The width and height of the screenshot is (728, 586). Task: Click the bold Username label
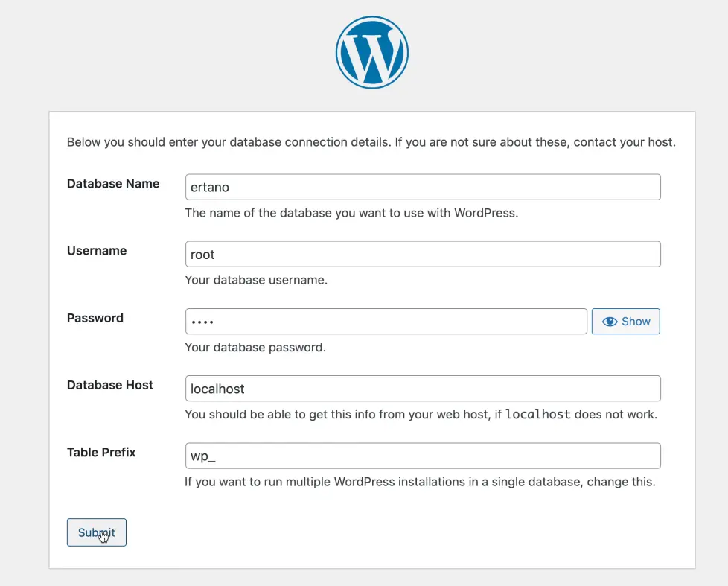(97, 251)
